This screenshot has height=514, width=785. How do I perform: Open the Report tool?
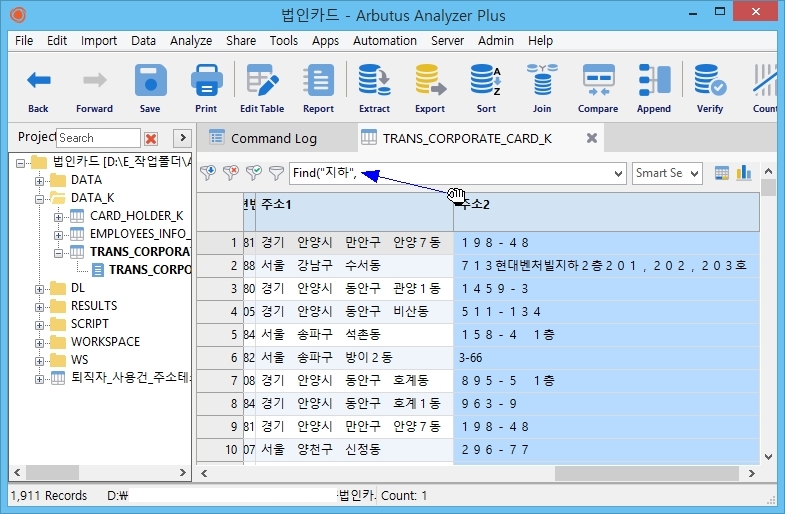(x=318, y=80)
